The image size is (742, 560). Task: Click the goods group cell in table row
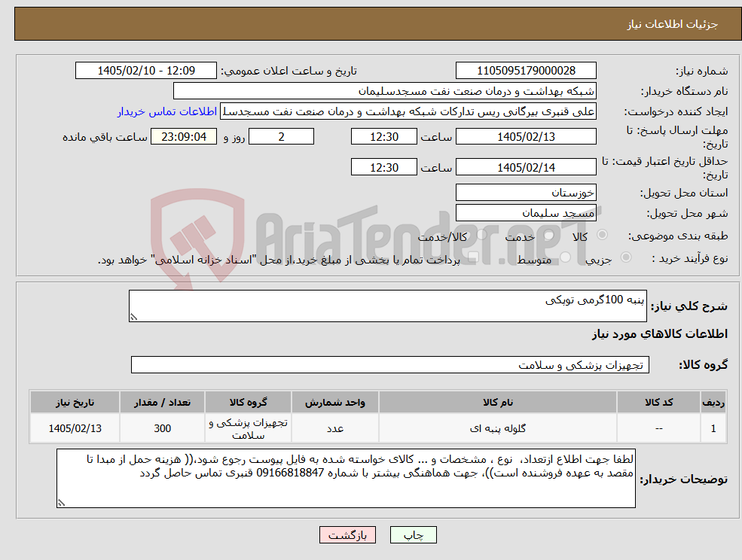(x=248, y=428)
